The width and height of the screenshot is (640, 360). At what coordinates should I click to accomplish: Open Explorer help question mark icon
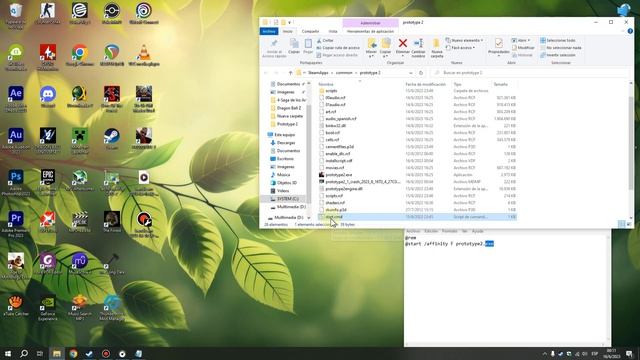(630, 31)
